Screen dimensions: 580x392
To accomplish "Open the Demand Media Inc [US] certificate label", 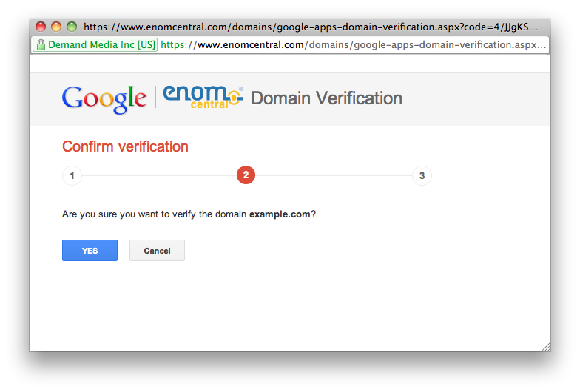I will (x=101, y=45).
